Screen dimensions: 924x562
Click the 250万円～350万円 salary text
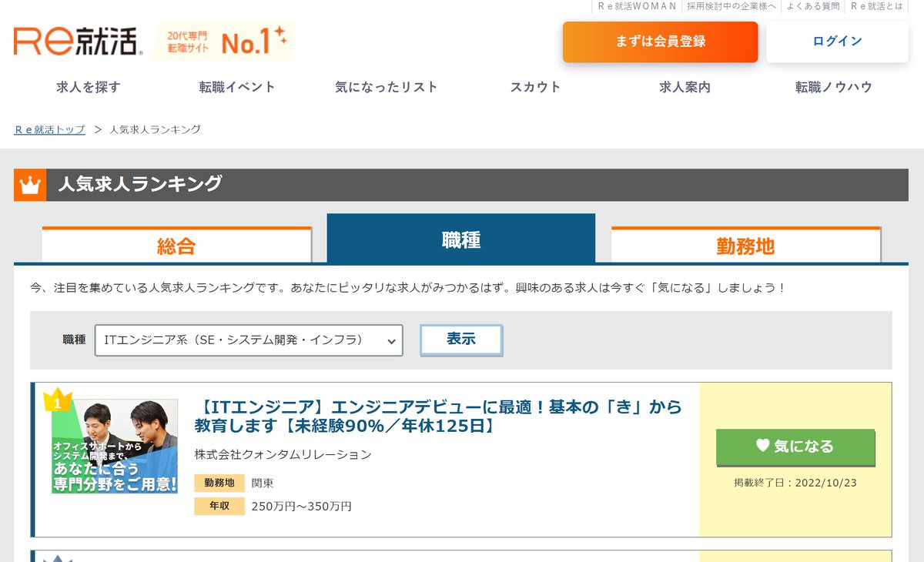click(302, 507)
